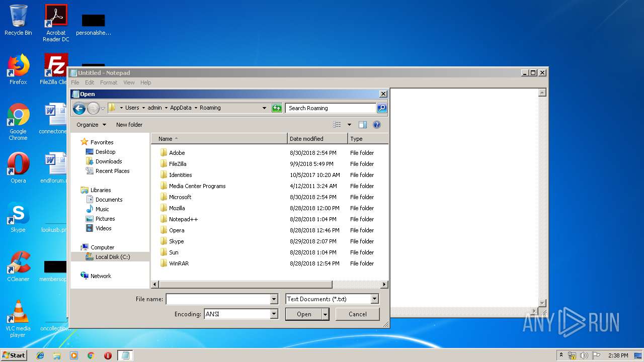Open VLC media player shortcut
This screenshot has width=644, height=362.
pyautogui.click(x=18, y=319)
